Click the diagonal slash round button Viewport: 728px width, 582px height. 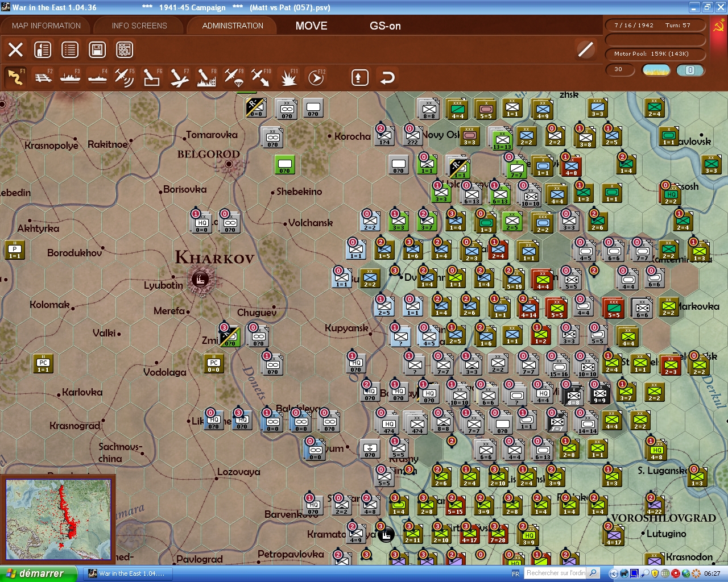[x=585, y=49]
